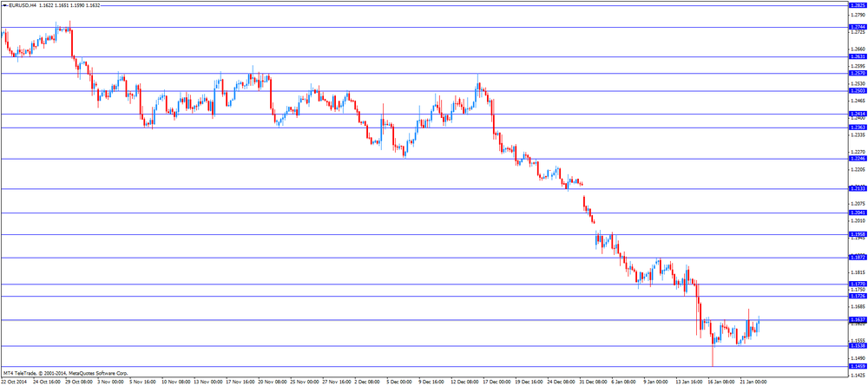Image resolution: width=868 pixels, height=386 pixels.
Task: Click the 13 Jan 16:00 time axis label
Action: [688, 382]
